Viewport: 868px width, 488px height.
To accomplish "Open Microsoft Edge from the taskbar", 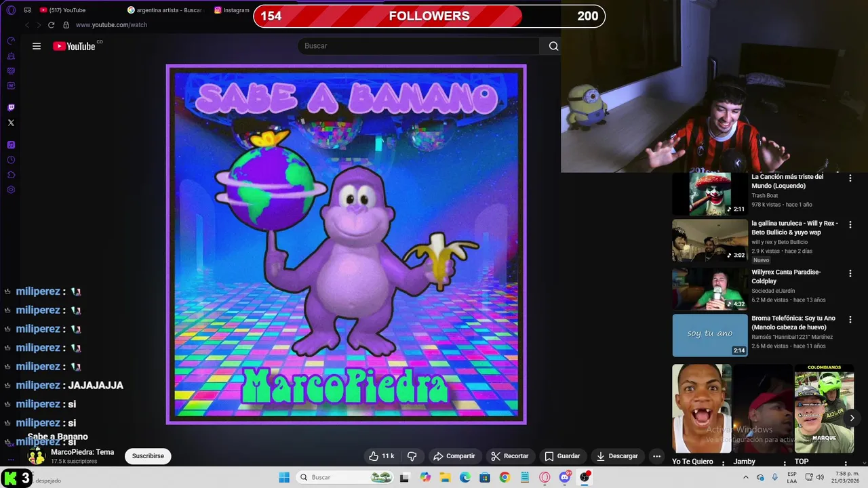I will pyautogui.click(x=465, y=477).
